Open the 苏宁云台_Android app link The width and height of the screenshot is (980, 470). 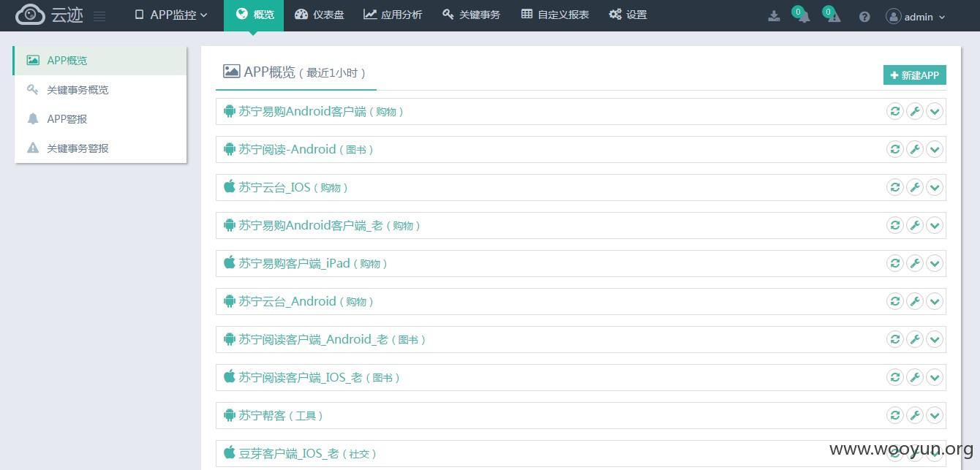coord(298,301)
